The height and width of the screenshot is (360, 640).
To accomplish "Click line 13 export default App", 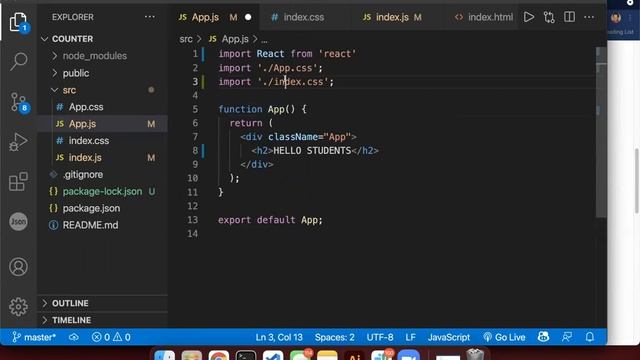I will 270,220.
